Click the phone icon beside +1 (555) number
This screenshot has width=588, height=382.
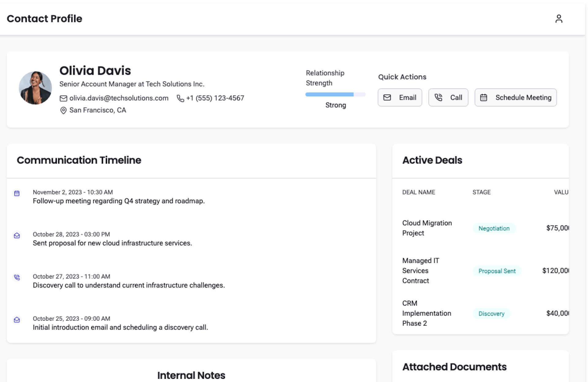coord(180,98)
